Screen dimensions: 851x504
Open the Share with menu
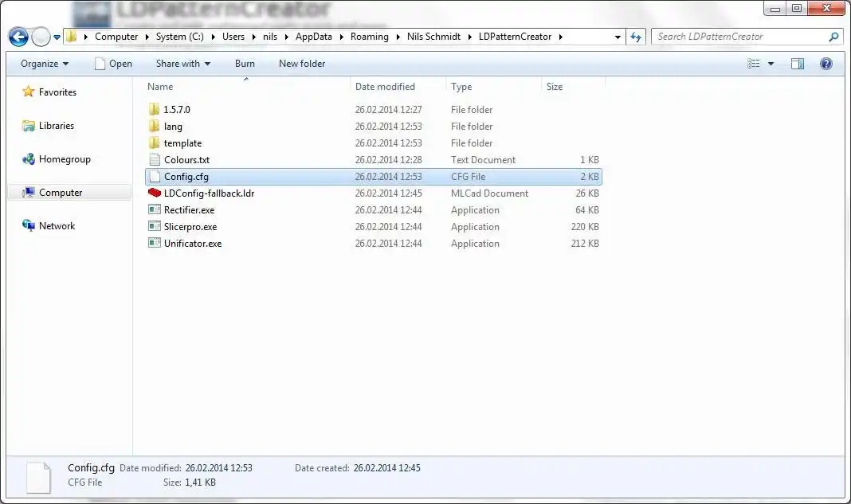[x=183, y=64]
